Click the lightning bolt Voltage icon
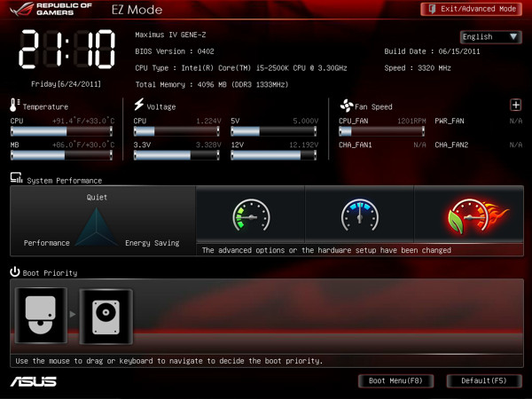Image resolution: width=532 pixels, height=399 pixels. (139, 104)
